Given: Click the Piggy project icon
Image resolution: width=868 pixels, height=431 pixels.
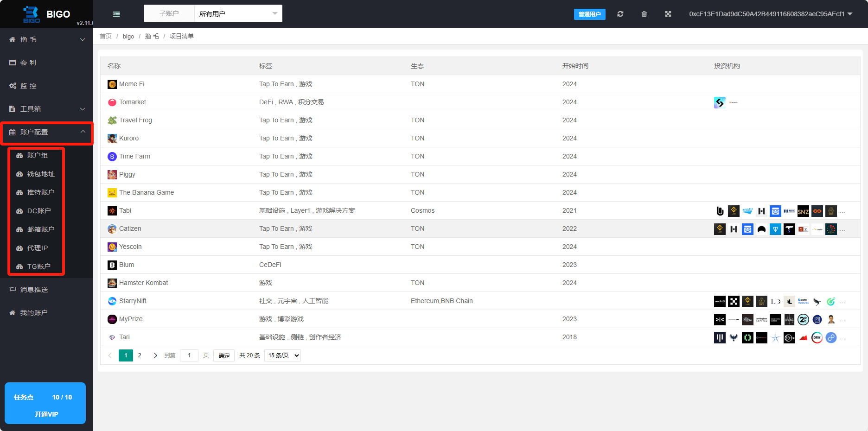Looking at the screenshot, I should [x=112, y=175].
